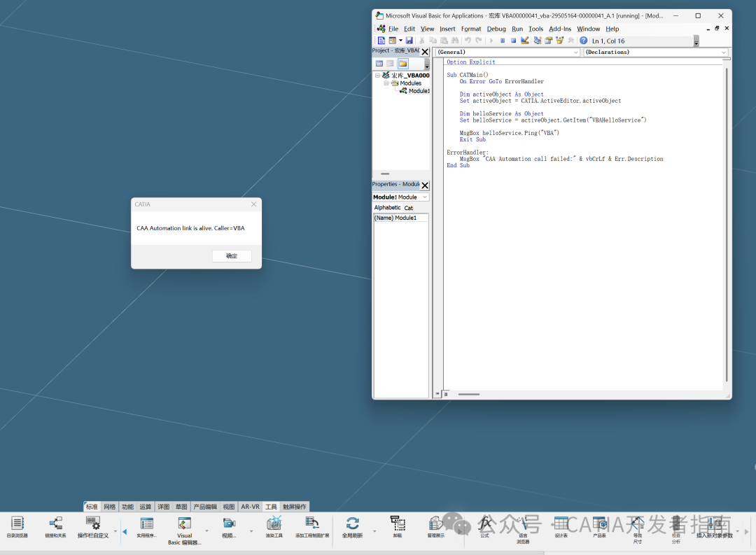Open the Help menu
Image resolution: width=756 pixels, height=555 pixels.
pos(612,29)
